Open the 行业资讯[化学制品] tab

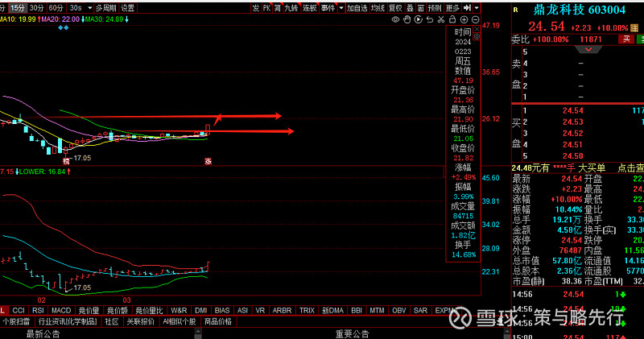68,322
